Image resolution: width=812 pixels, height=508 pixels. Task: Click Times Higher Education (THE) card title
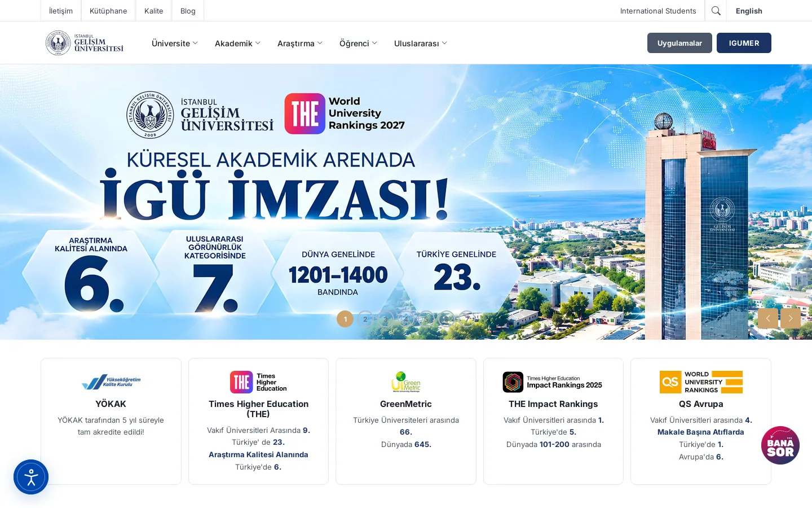click(258, 409)
